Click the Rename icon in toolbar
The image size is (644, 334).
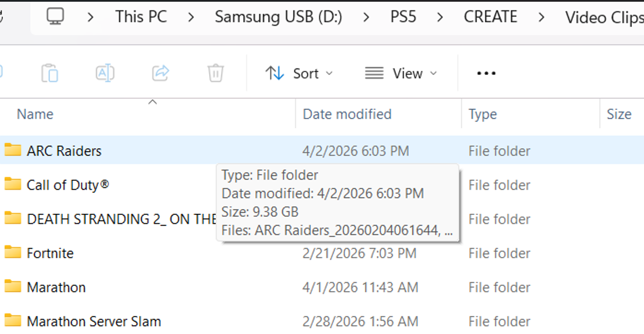tap(105, 73)
